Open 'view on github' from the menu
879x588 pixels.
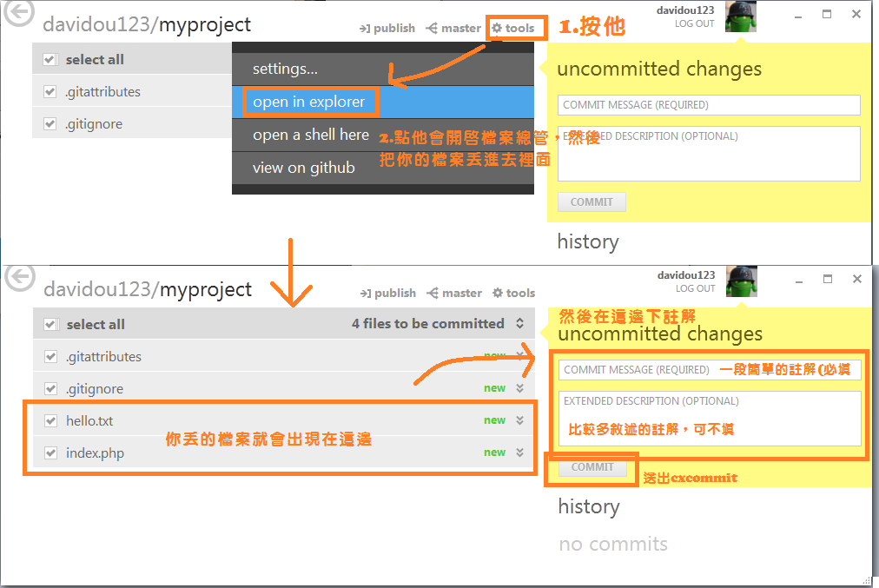303,168
